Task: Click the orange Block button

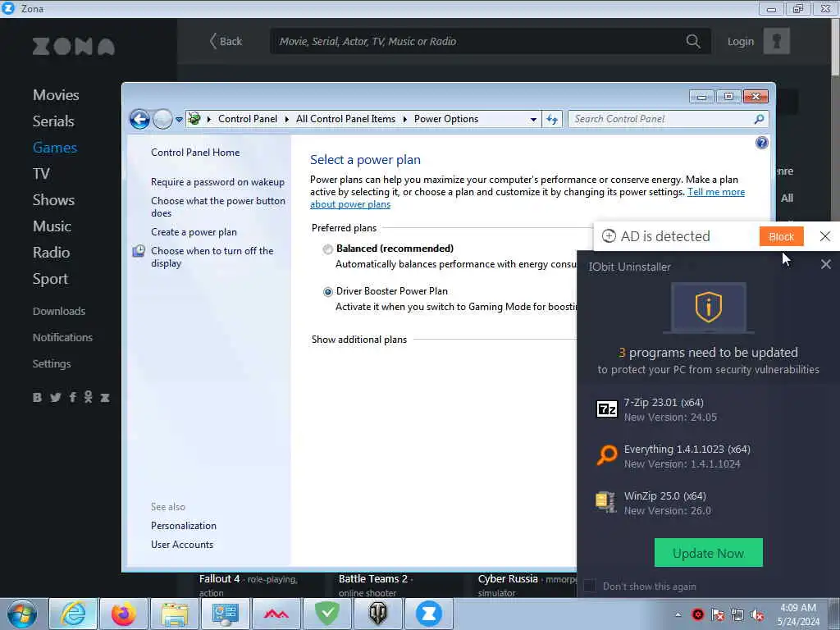Action: [x=781, y=236]
